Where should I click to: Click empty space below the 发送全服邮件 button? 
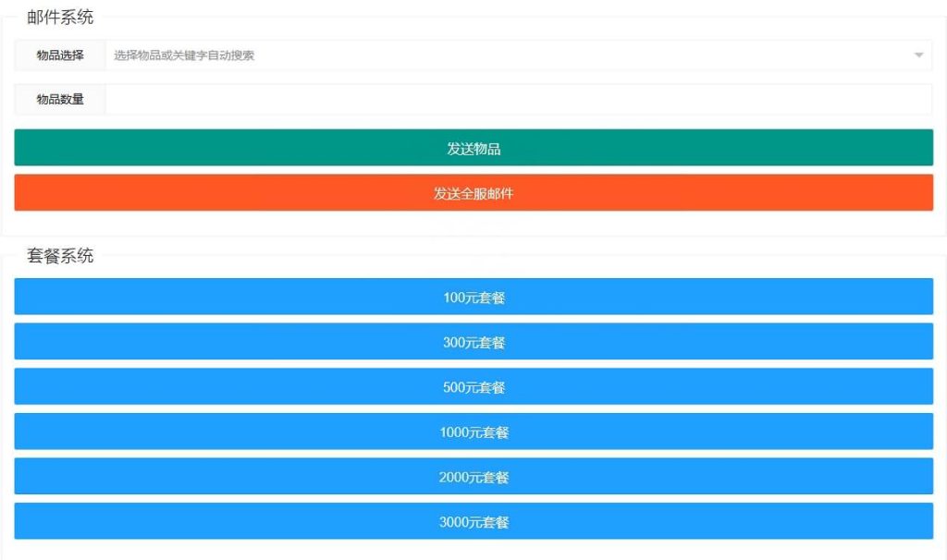(x=473, y=223)
